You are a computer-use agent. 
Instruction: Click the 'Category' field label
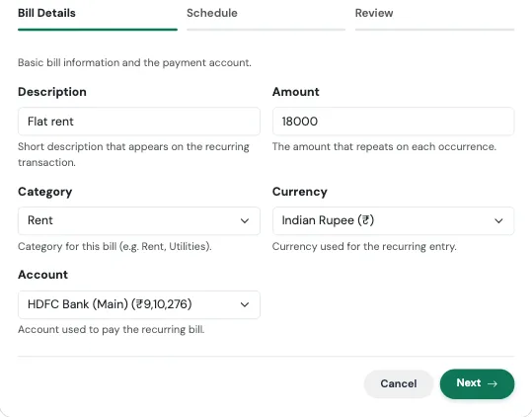(x=45, y=192)
